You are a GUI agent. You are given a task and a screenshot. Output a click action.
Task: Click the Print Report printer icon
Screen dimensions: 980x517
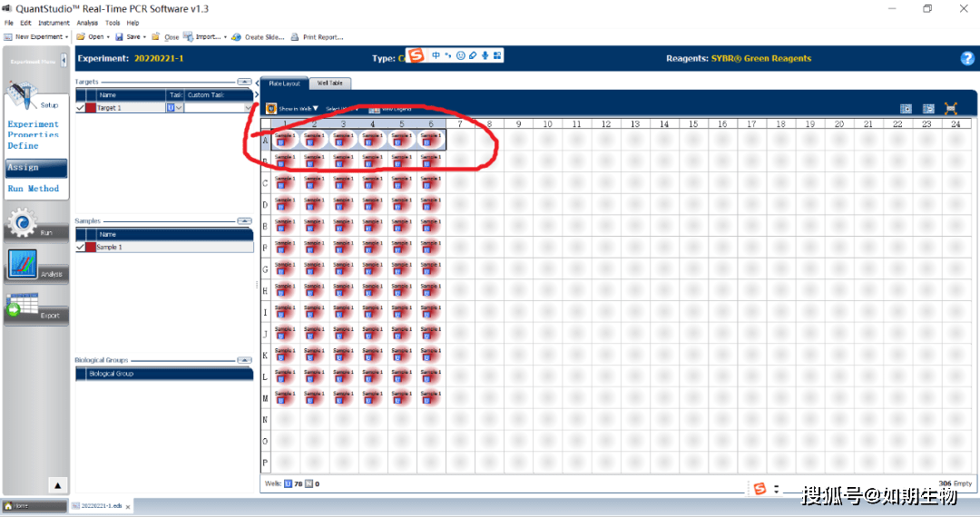tap(295, 37)
